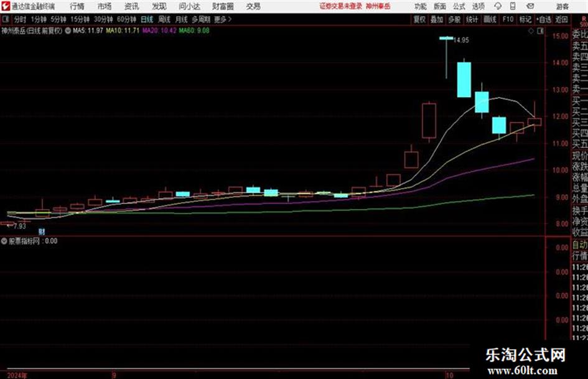The width and height of the screenshot is (588, 379).
Task: Click the headset customer service icon
Action: (x=498, y=6)
